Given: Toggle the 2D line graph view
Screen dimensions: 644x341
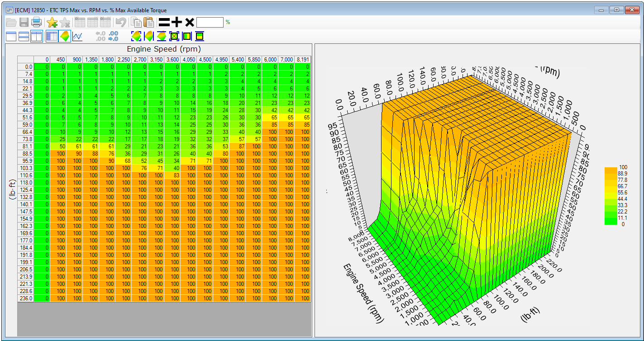Looking at the screenshot, I should pos(77,36).
